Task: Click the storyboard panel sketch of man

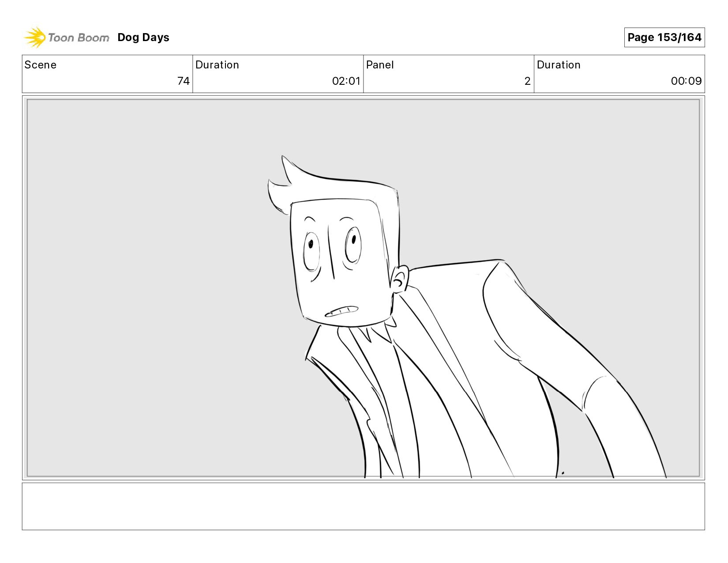Action: click(x=363, y=288)
